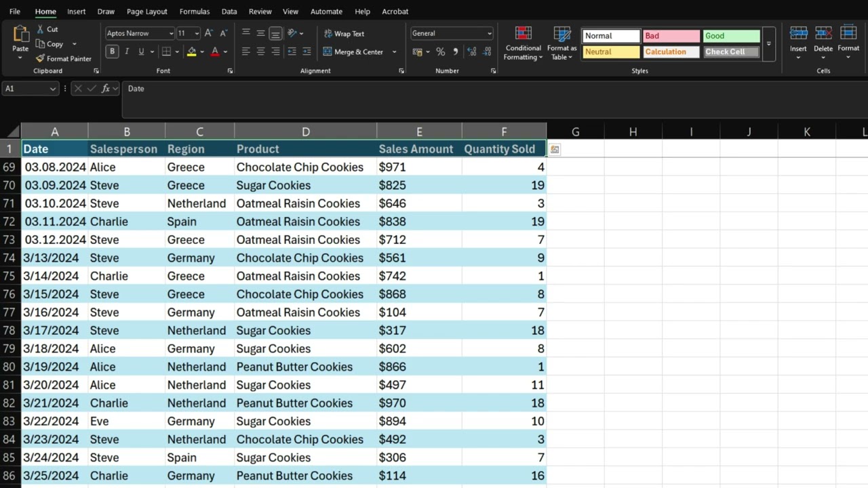Open the Aptos Narrow font name dropdown
The width and height of the screenshot is (868, 488).
tap(171, 33)
